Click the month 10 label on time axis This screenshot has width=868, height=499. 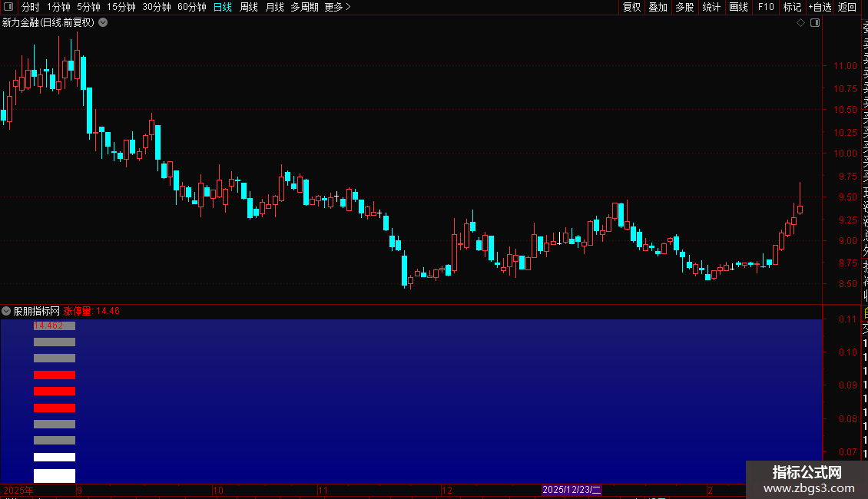coord(218,490)
